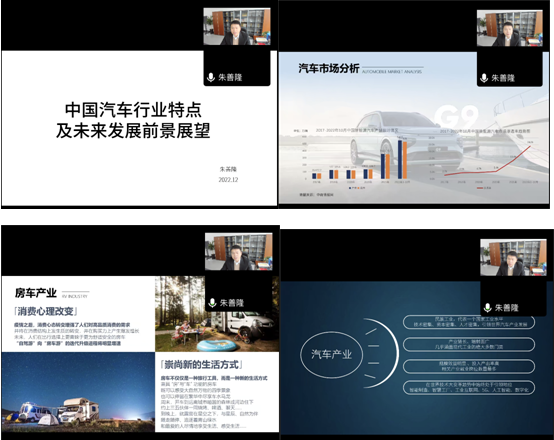Click the microphone icon over the 汽车产业 diagram slide
The height and width of the screenshot is (440, 554).
click(488, 307)
